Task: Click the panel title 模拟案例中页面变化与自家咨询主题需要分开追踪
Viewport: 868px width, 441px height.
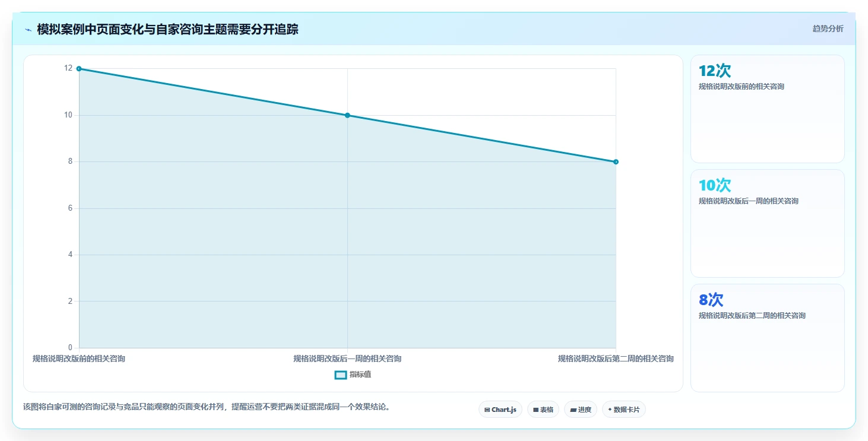Action: coord(167,30)
